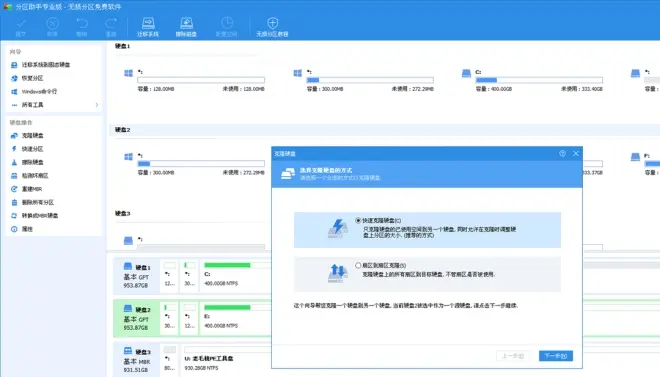This screenshot has width=660, height=377.
Task: Click the 属性 info sidebar icon
Action: 14,229
